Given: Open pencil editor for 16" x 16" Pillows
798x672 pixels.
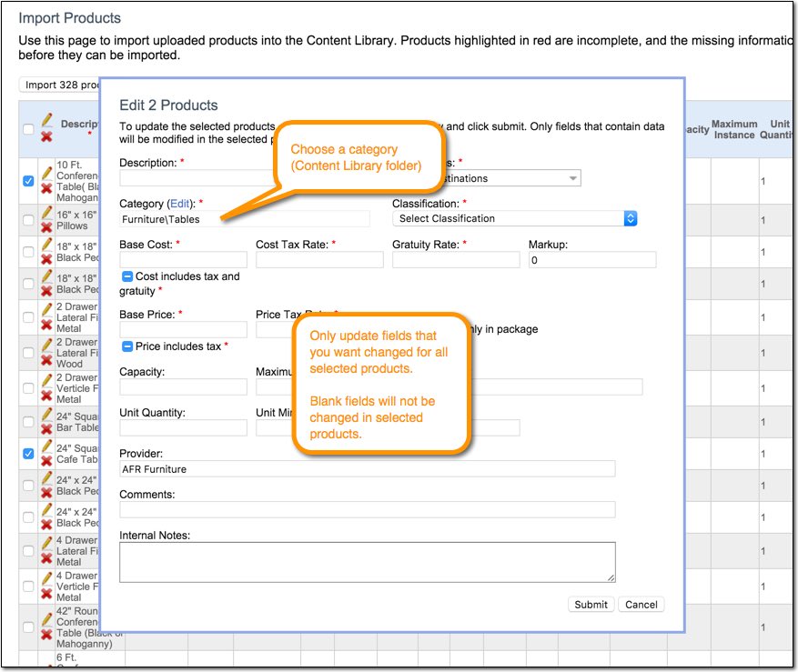Looking at the screenshot, I should [46, 212].
